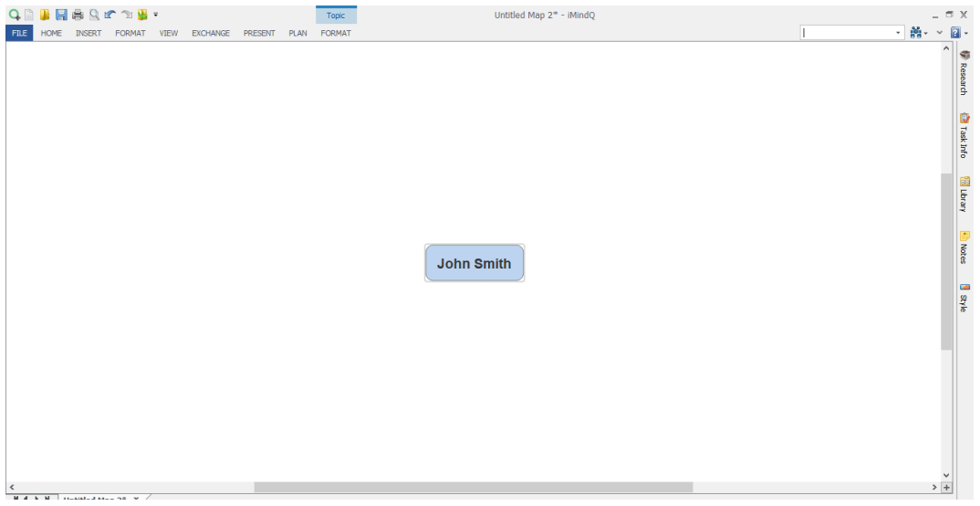Minimize the iMindQ window
980x506 pixels.
(x=935, y=15)
